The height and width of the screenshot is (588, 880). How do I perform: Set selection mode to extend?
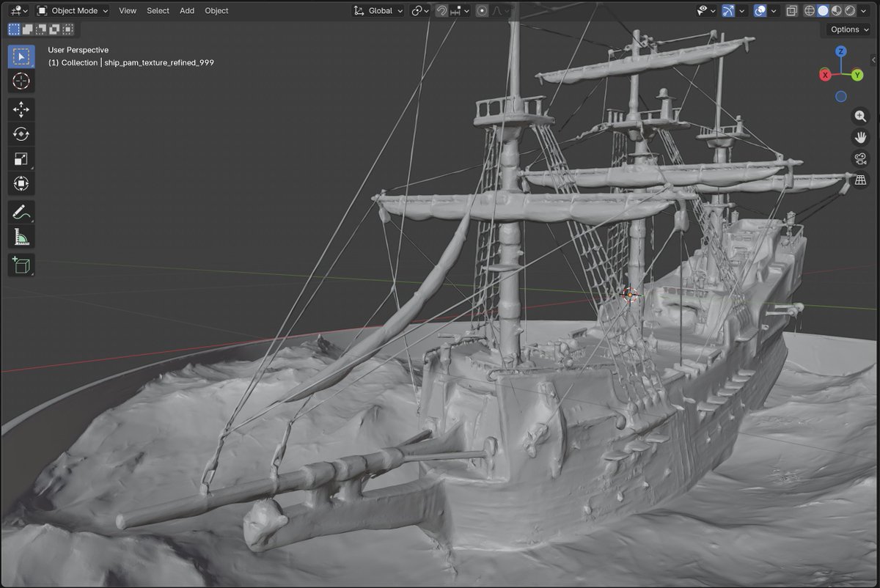point(28,29)
